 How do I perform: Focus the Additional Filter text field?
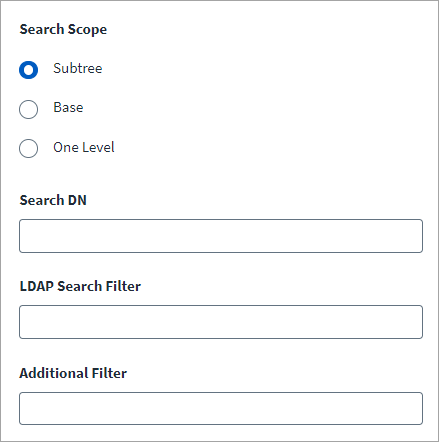(221, 408)
